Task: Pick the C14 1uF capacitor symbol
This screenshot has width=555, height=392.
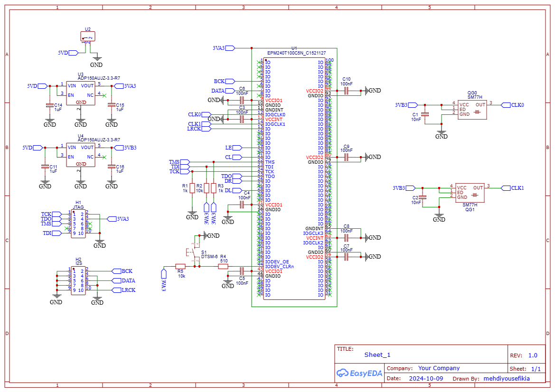Action: [x=49, y=105]
